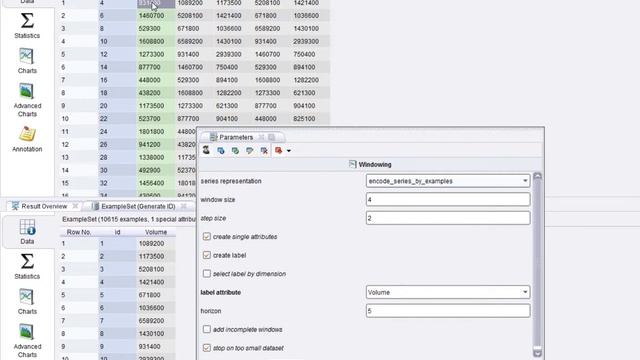The height and width of the screenshot is (360, 640).
Task: Switch to ExampleSet (Generate ID) tab
Action: click(x=138, y=206)
